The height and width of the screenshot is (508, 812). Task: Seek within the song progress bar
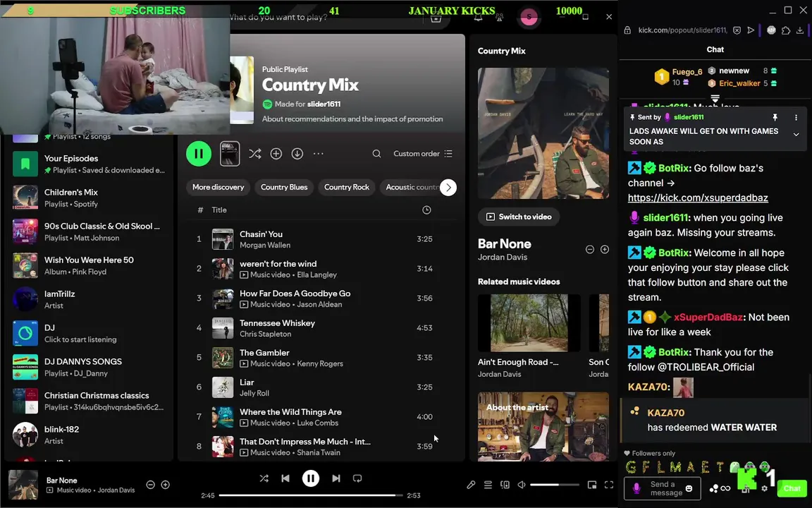tap(311, 495)
